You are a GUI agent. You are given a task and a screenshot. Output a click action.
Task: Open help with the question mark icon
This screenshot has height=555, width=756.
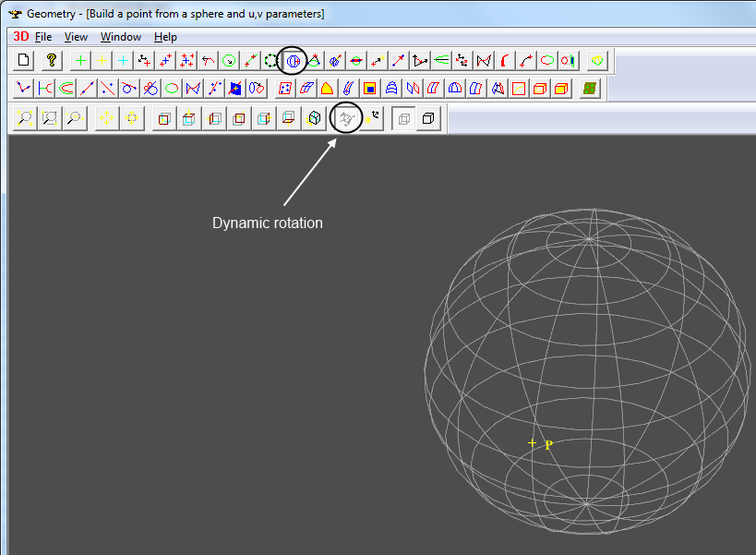(x=53, y=60)
